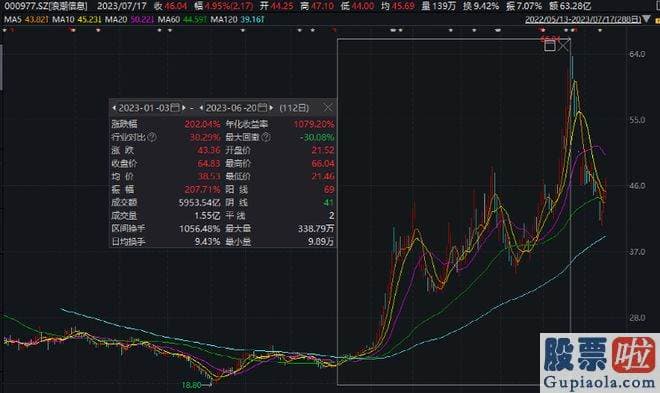Viewport: 660px width, 393px height.
Task: Expand the chart date range dropdown triangle
Action: [646, 19]
